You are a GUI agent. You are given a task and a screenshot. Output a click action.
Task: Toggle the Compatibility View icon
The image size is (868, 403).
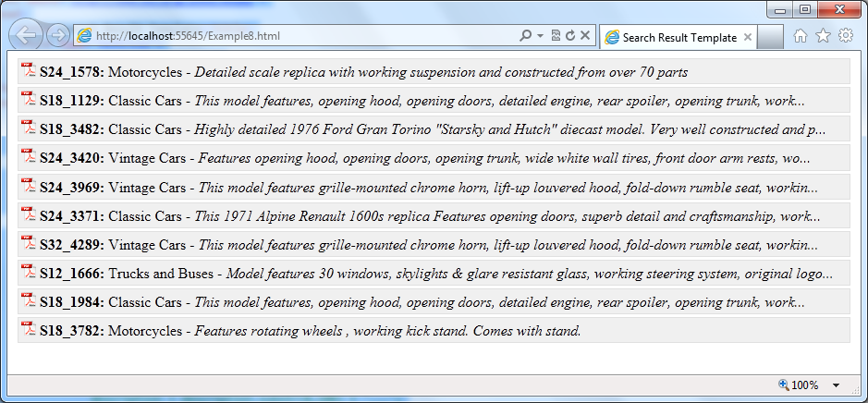click(x=556, y=37)
